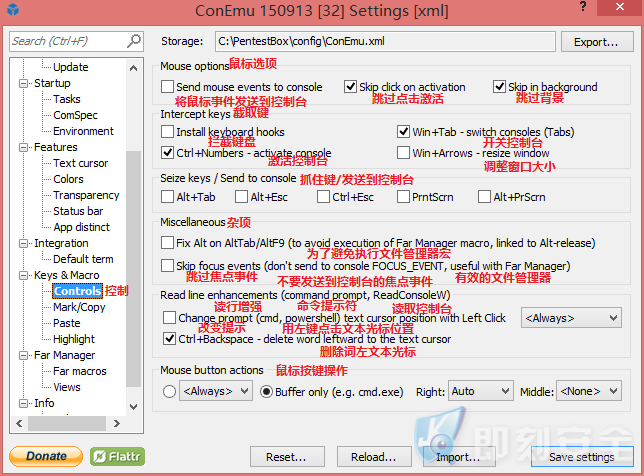The height and width of the screenshot is (476, 644).
Task: Toggle Ctrl+Numbers activate console checkbox
Action: click(x=167, y=153)
